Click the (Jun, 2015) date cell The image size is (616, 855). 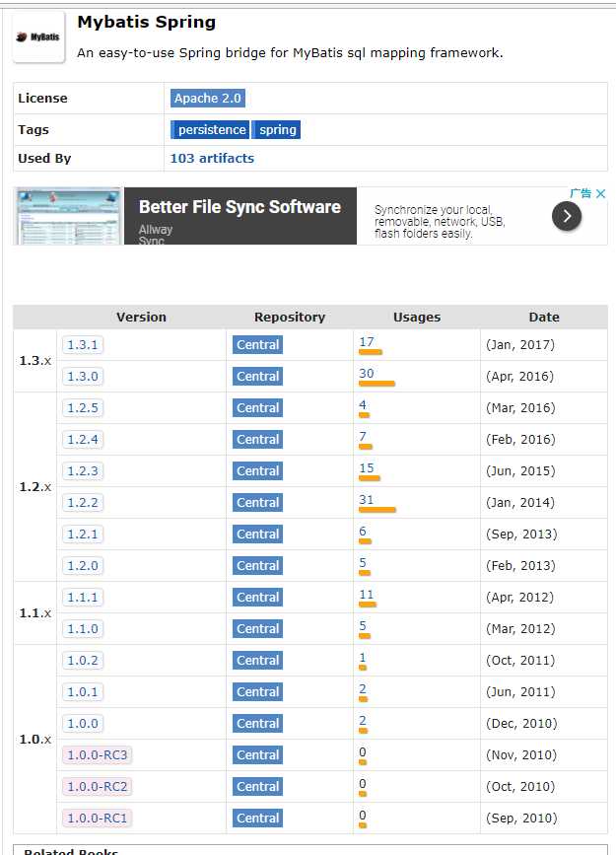520,471
